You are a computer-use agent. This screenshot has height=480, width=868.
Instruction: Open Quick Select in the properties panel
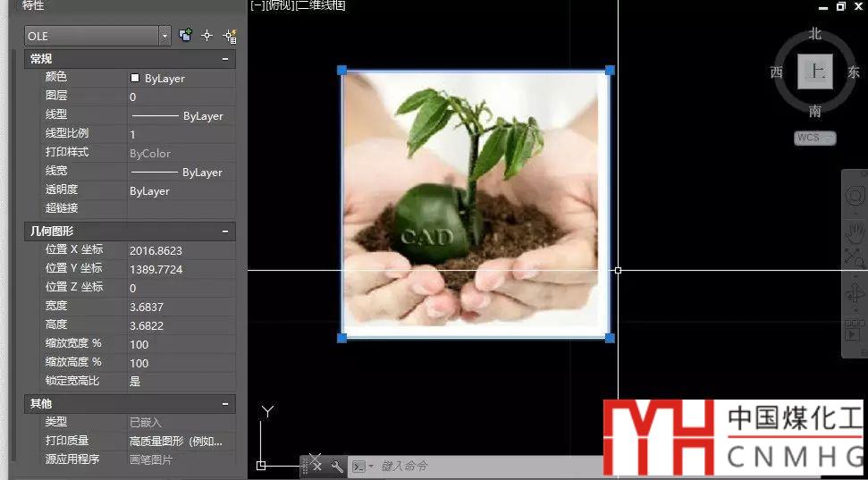[229, 36]
